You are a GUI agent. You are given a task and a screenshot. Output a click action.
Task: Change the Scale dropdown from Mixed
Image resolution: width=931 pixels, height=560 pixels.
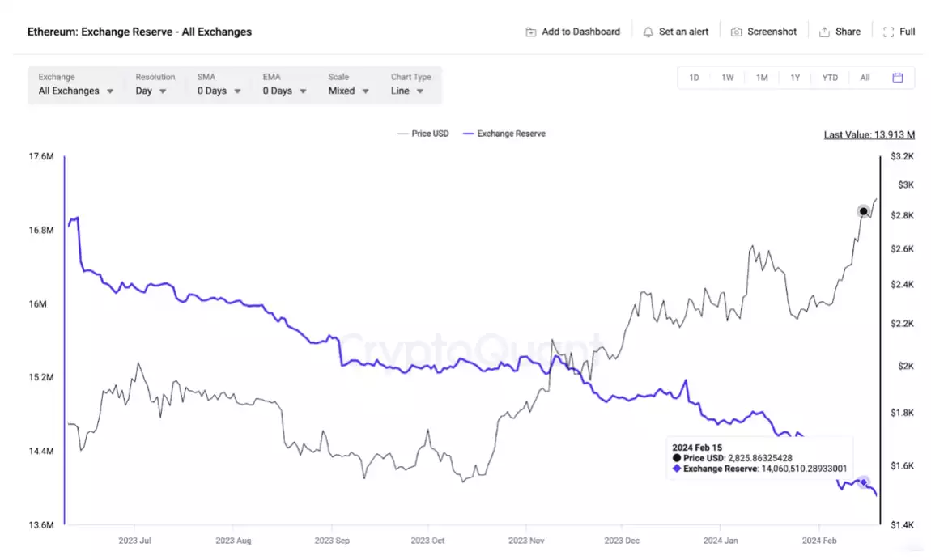(x=346, y=91)
